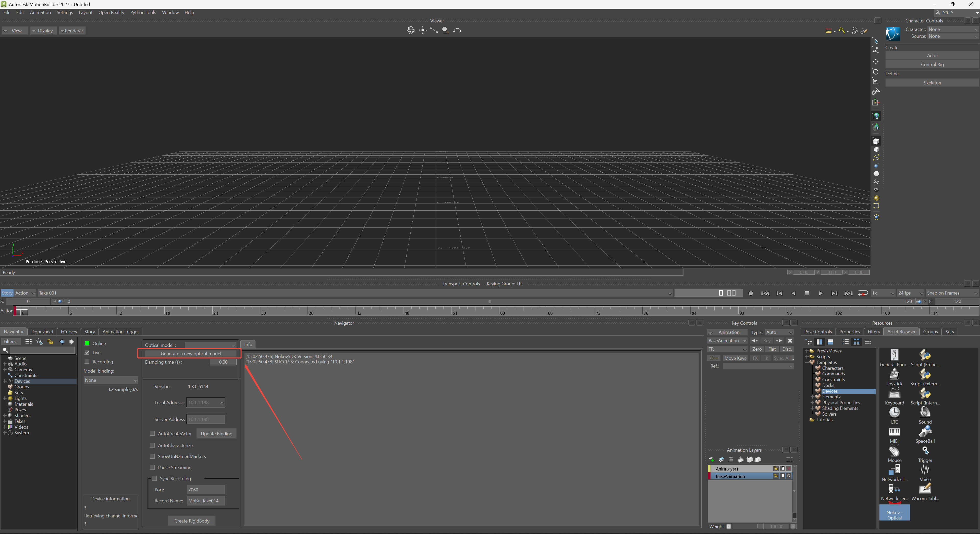The image size is (980, 534).
Task: Enable AutoCreateActor checkbox
Action: (153, 433)
